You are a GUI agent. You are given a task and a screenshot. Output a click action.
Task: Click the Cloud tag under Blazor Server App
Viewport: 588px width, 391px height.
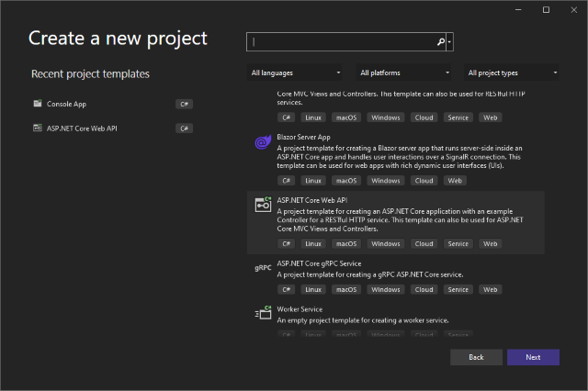pos(424,181)
